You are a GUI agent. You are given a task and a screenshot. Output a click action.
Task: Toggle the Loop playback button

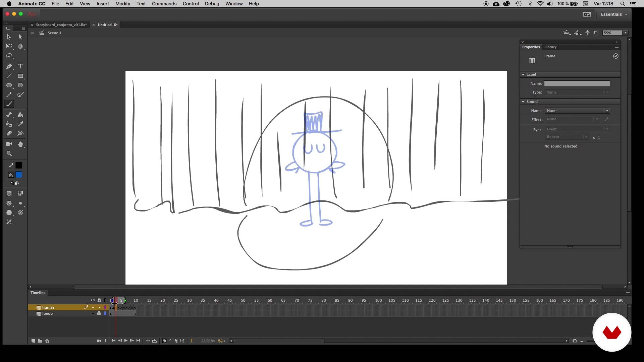click(154, 341)
